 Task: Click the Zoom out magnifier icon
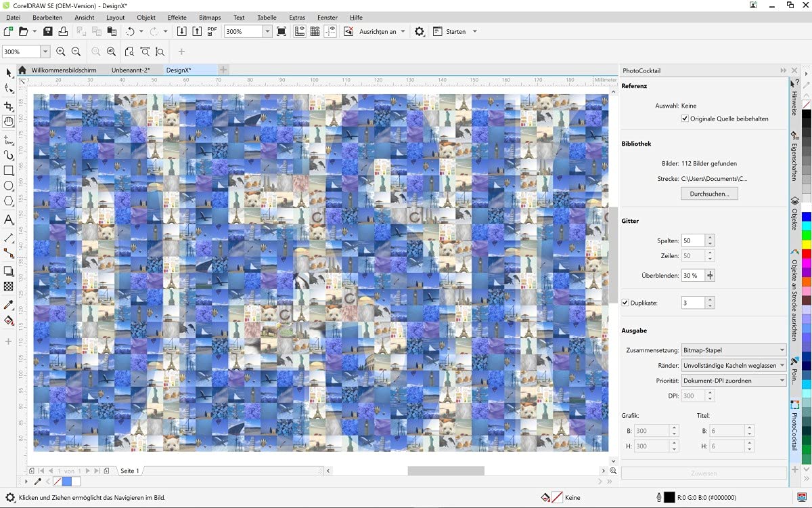point(76,51)
